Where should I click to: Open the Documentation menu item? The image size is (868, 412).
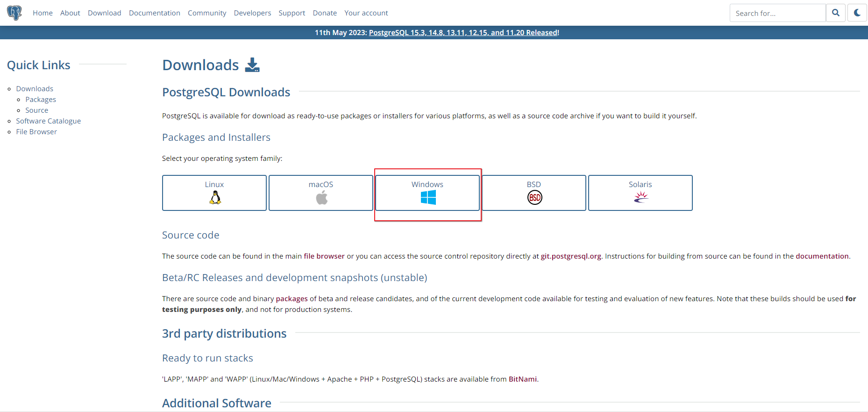[x=155, y=13]
